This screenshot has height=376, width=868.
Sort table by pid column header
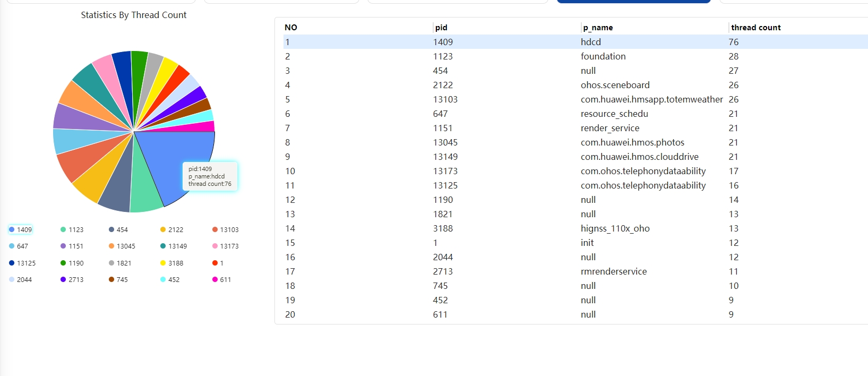pyautogui.click(x=441, y=28)
